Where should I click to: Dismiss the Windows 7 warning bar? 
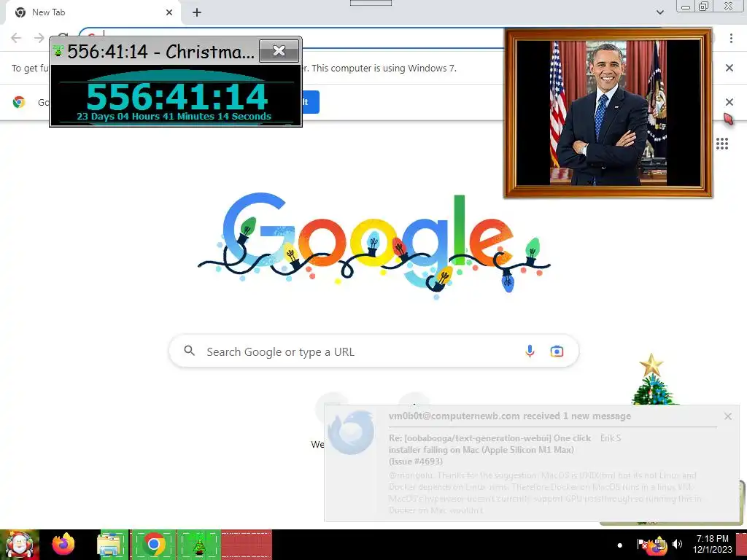(729, 68)
